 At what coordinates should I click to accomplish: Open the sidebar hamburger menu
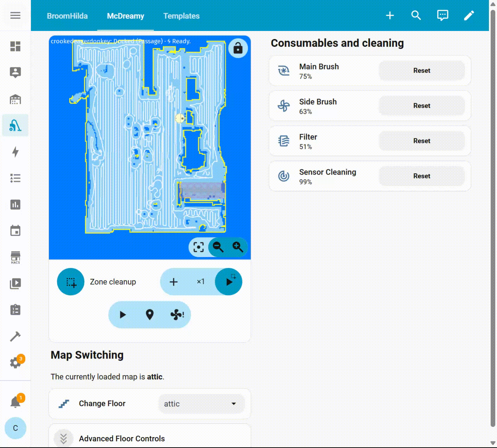click(x=15, y=15)
